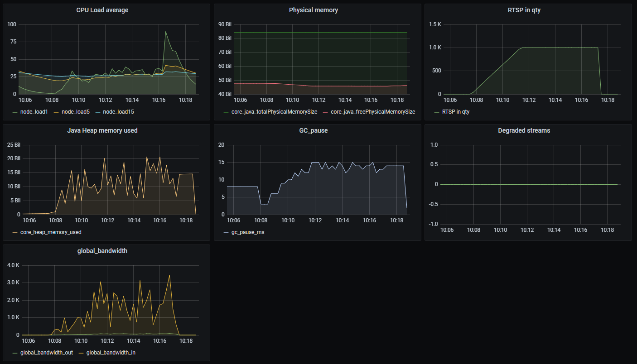Open the Degraded streams panel title menu

[x=525, y=130]
